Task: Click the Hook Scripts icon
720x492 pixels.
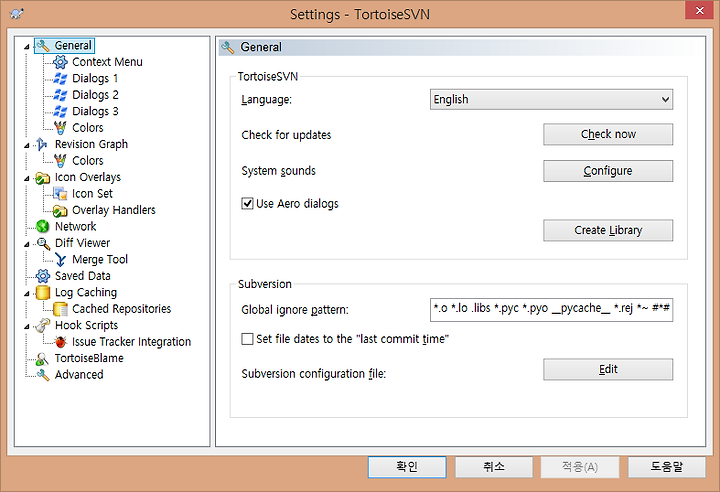Action: click(43, 325)
